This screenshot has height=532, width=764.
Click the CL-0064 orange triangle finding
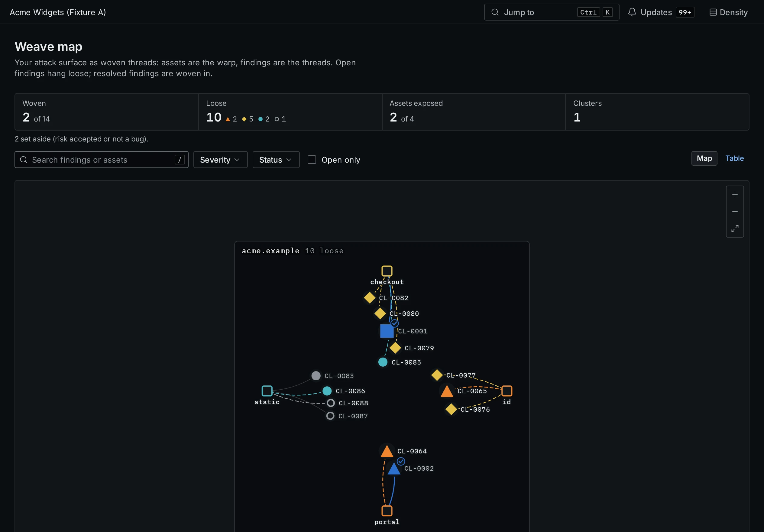click(387, 451)
